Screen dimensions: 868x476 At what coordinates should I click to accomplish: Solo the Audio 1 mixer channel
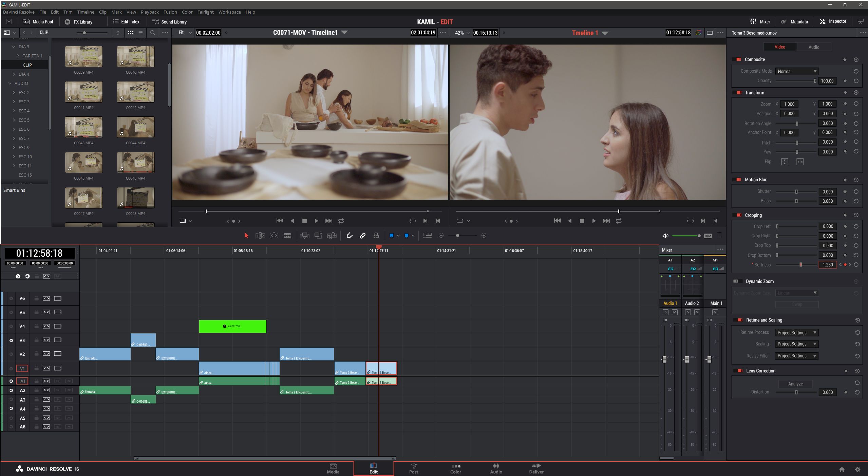(665, 312)
